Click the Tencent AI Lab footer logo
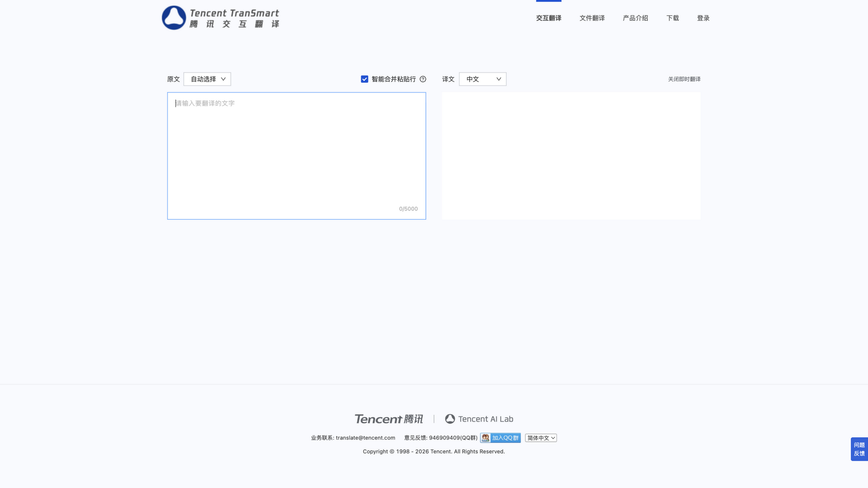This screenshot has height=488, width=868. 479,419
